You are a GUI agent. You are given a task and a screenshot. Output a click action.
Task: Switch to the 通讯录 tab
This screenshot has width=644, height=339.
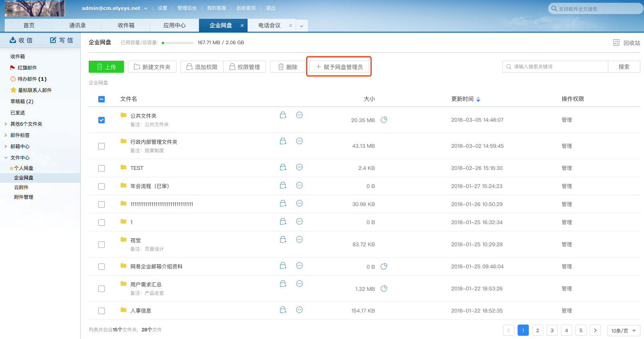[77, 25]
